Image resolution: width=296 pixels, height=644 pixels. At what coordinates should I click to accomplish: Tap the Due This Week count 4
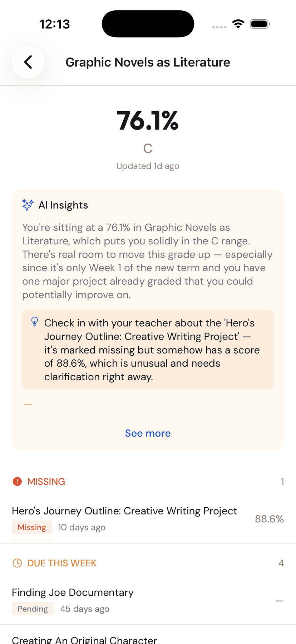pos(281,563)
